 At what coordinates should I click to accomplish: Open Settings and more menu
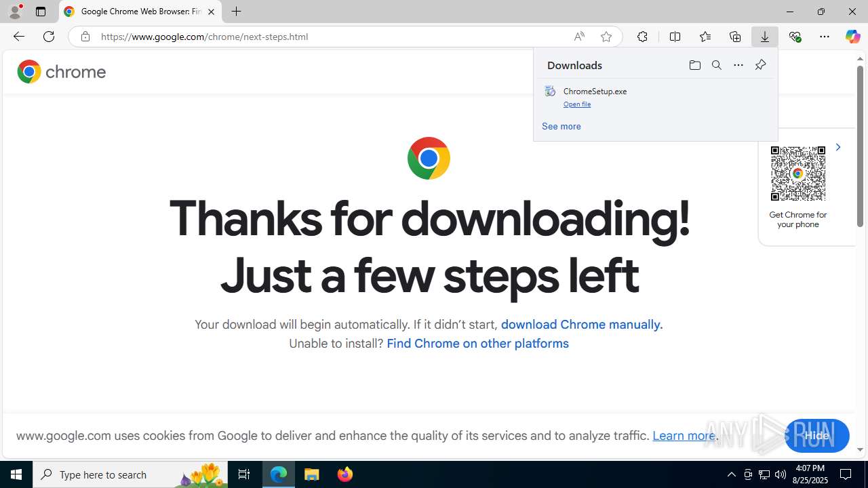pyautogui.click(x=825, y=37)
